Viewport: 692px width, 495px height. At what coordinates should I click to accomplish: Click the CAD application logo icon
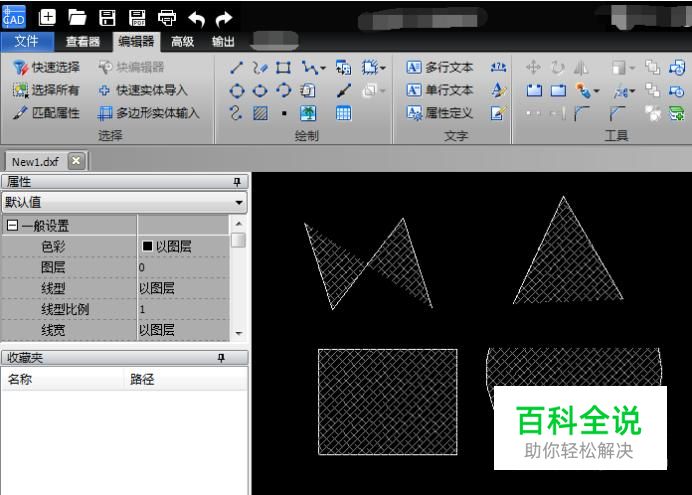(14, 17)
